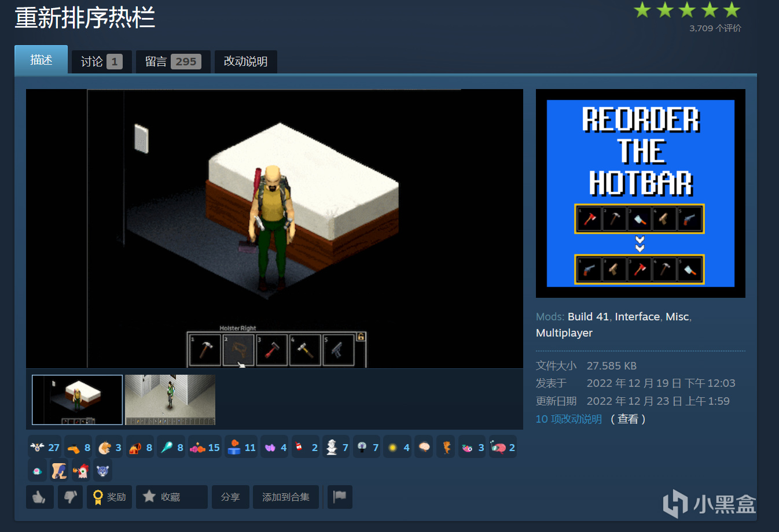Click the orange seahorse award icon
Image resolution: width=779 pixels, height=532 pixels.
[x=446, y=447]
